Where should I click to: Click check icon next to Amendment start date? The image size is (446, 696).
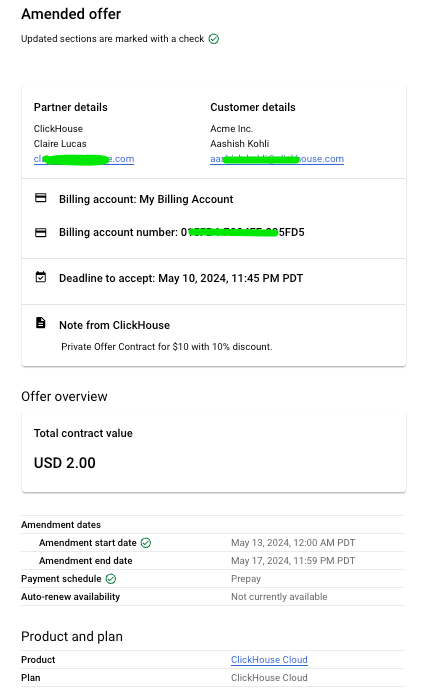pyautogui.click(x=146, y=542)
